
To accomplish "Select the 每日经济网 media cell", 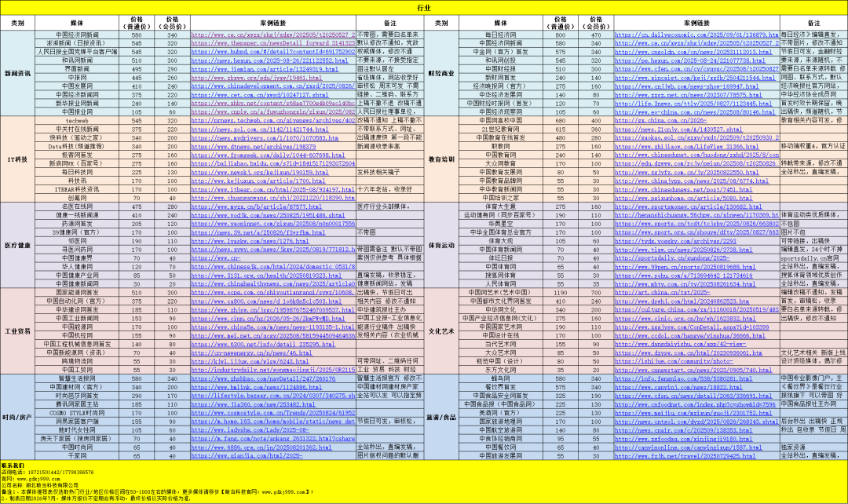I will pyautogui.click(x=501, y=35).
